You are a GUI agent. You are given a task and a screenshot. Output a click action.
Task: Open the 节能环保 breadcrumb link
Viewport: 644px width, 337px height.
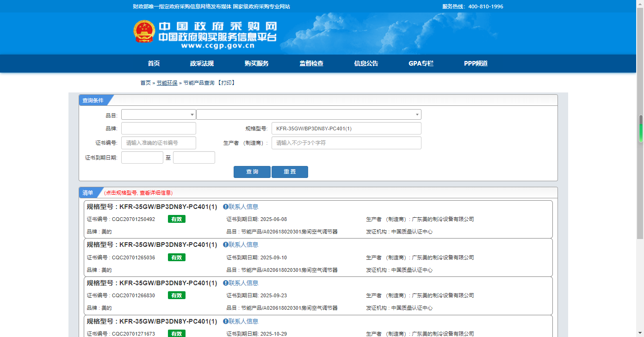[x=167, y=83]
